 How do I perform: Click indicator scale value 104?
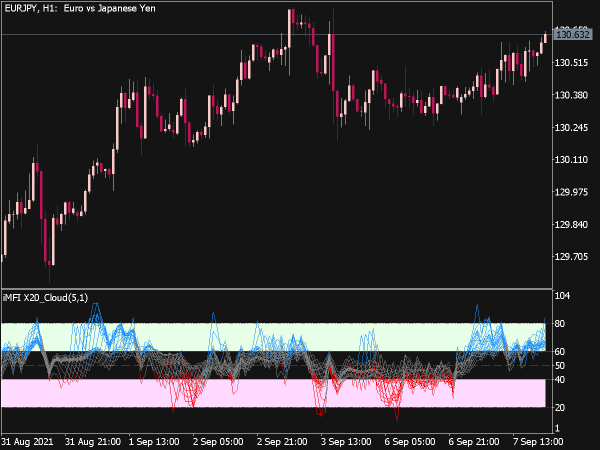[x=562, y=295]
